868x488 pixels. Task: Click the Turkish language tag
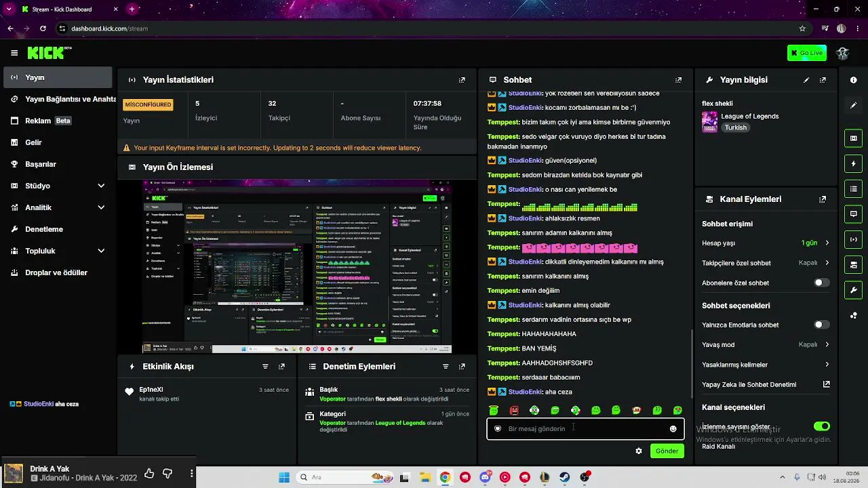point(735,127)
